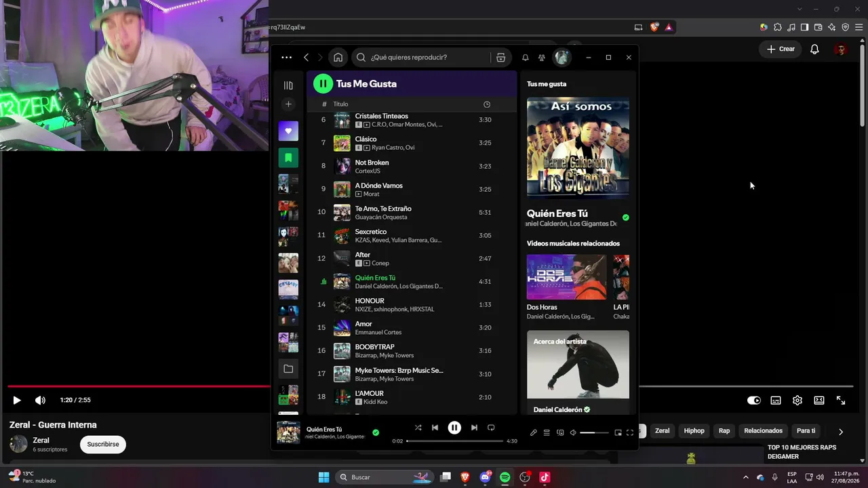
Task: Open Kidd Keo artist link
Action: click(377, 402)
